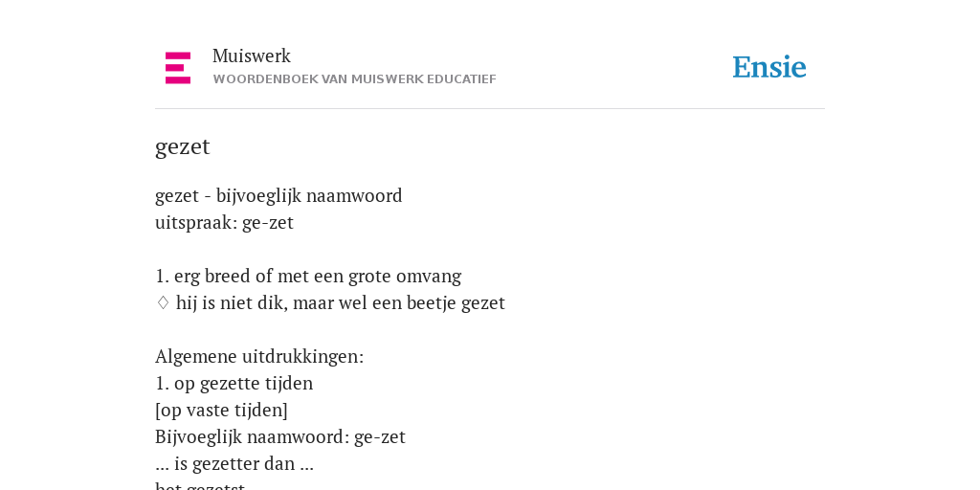Click the bracketed explanation op vaste tijden

point(221,411)
